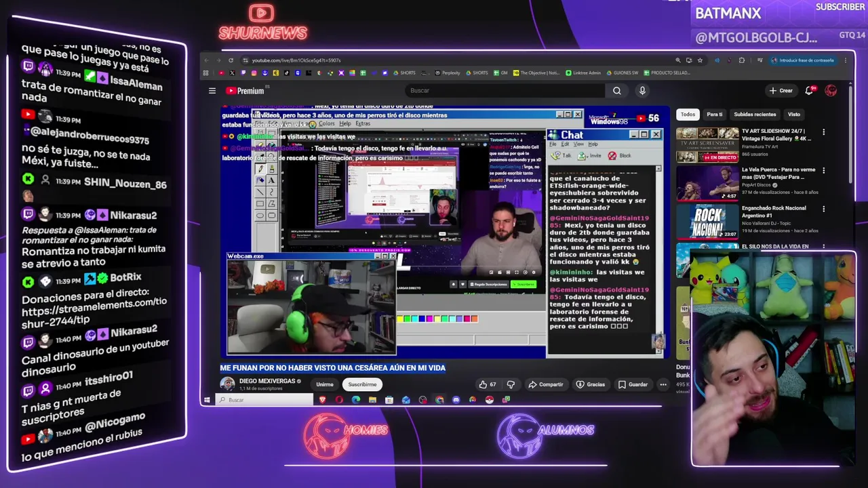Open the Rock Nacional video thumbnail
868x488 pixels.
click(707, 222)
